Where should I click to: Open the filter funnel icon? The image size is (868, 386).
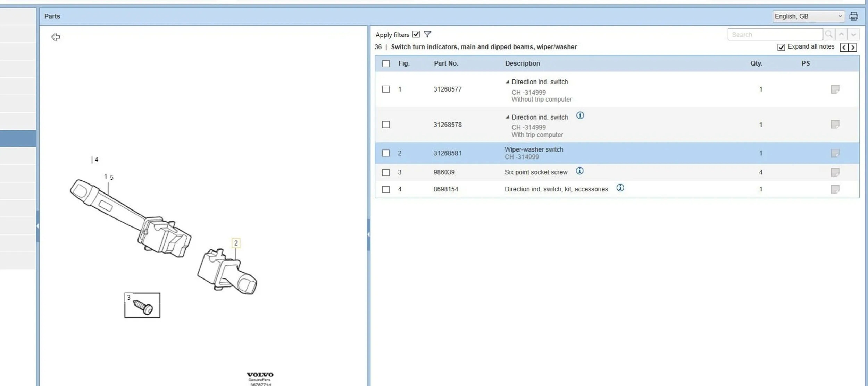coord(427,34)
